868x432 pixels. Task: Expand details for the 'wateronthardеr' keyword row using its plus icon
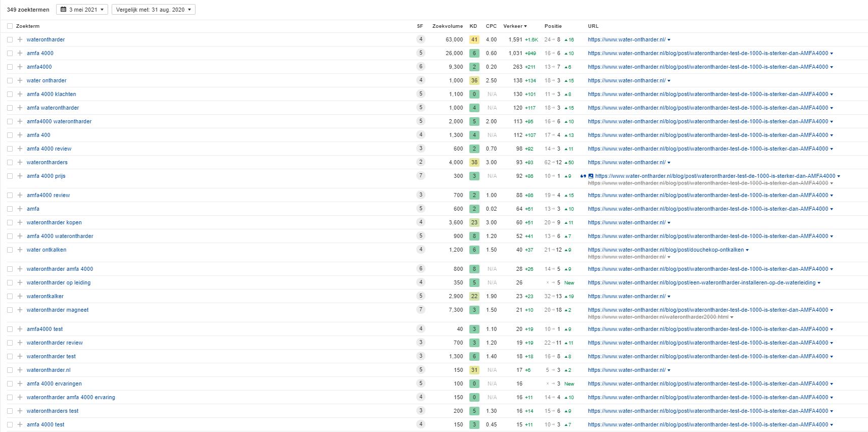click(20, 39)
